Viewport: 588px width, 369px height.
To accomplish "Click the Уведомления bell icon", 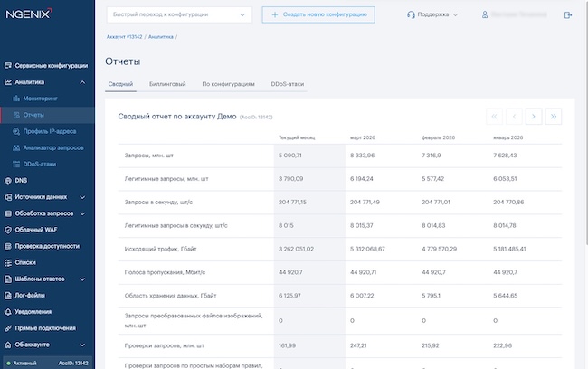I will [8, 311].
